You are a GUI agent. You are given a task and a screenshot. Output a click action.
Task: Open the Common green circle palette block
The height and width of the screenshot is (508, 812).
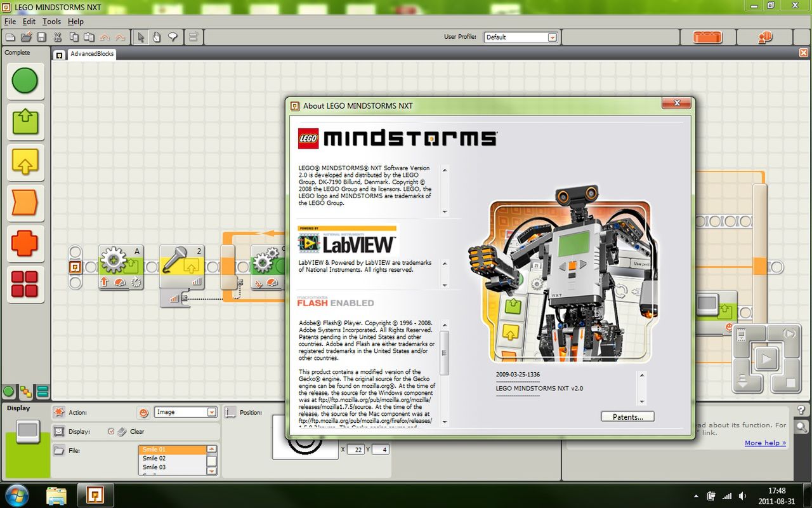(25, 81)
